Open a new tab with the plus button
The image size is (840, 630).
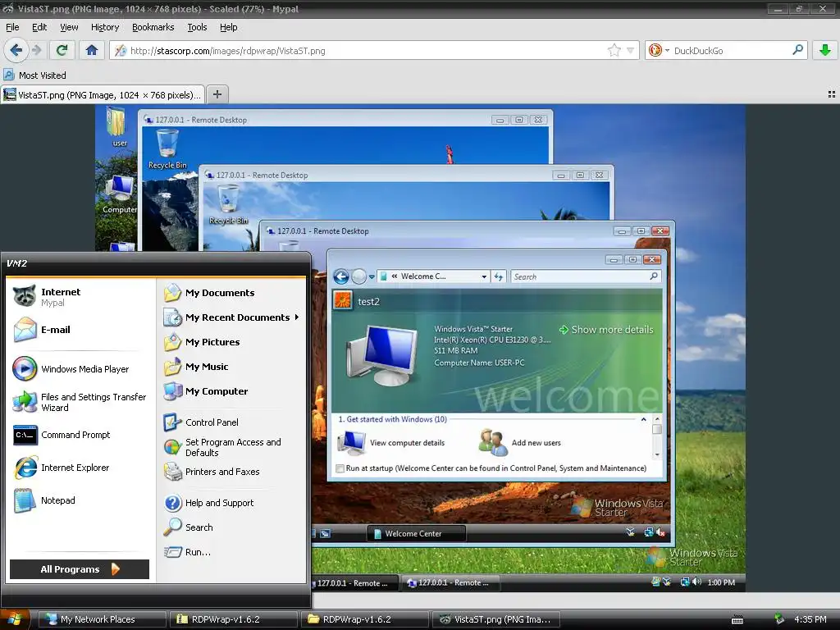[x=217, y=94]
